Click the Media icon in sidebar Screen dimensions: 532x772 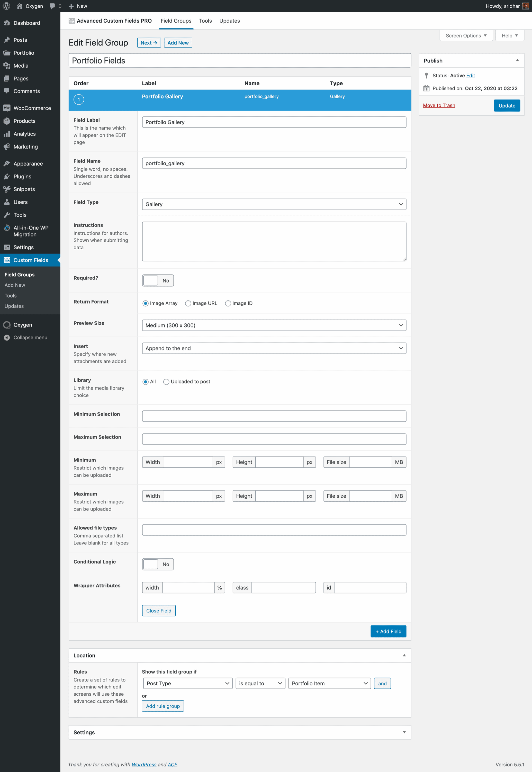tap(7, 66)
